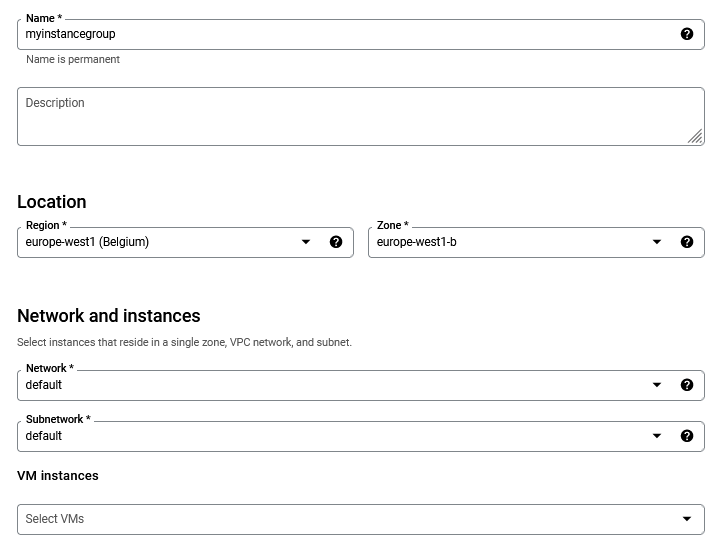Click the Network field's default value
This screenshot has width=723, height=543.
[x=44, y=385]
